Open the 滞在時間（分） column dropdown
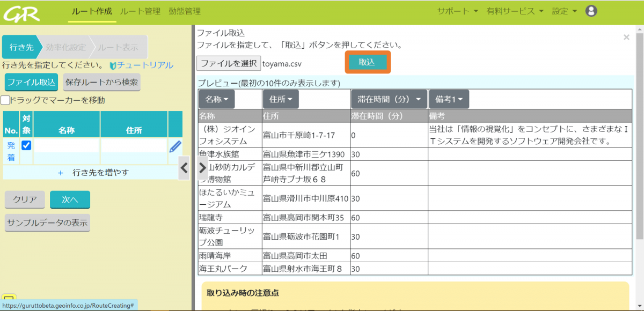This screenshot has width=644, height=311. [389, 99]
